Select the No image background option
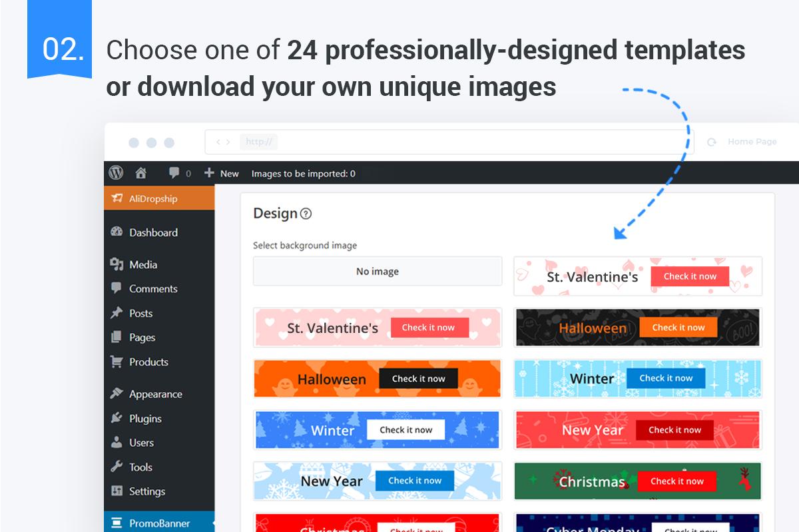Screen dimensions: 799x532 378,272
